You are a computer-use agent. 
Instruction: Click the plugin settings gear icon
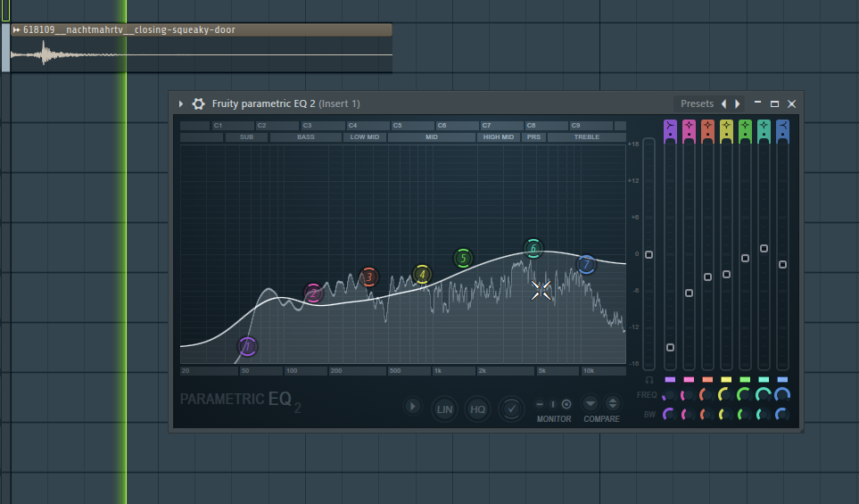[x=198, y=103]
